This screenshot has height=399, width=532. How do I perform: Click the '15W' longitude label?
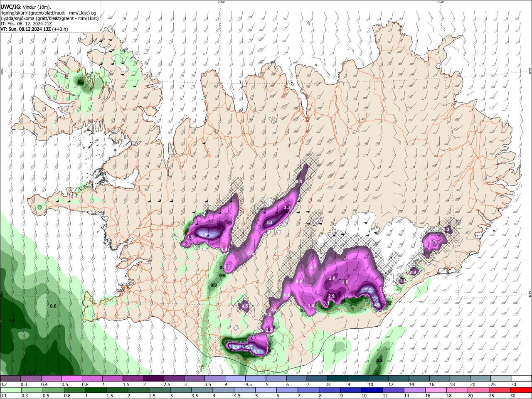point(440,2)
